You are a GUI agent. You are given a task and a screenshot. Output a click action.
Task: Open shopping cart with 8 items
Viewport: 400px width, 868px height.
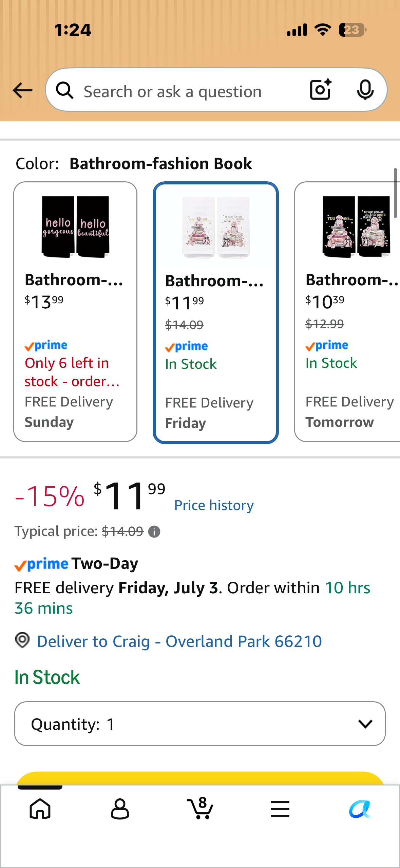click(200, 808)
